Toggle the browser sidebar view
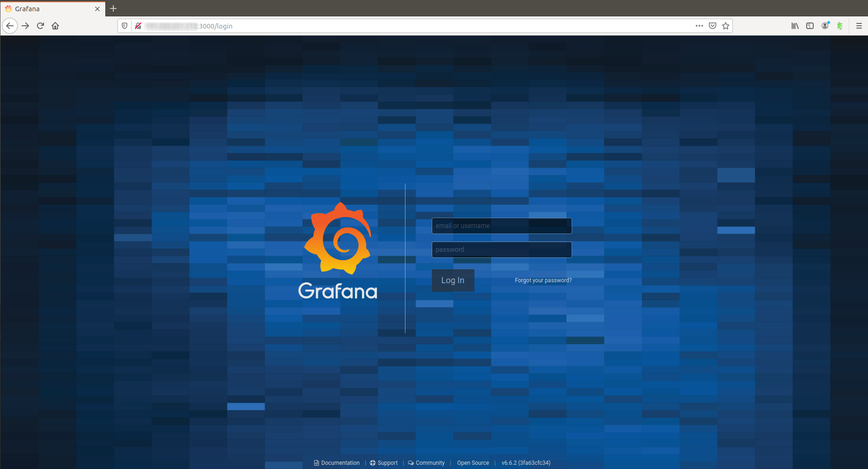 click(x=810, y=26)
